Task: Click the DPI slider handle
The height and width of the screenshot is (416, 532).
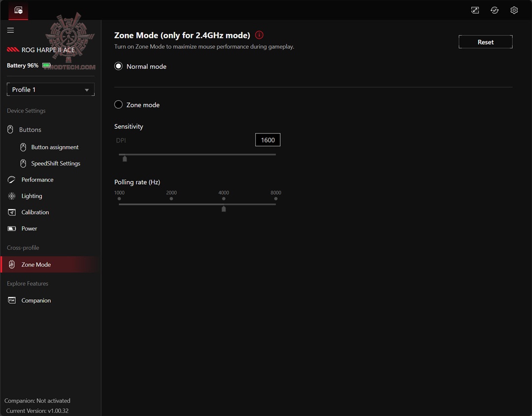Action: coord(125,159)
